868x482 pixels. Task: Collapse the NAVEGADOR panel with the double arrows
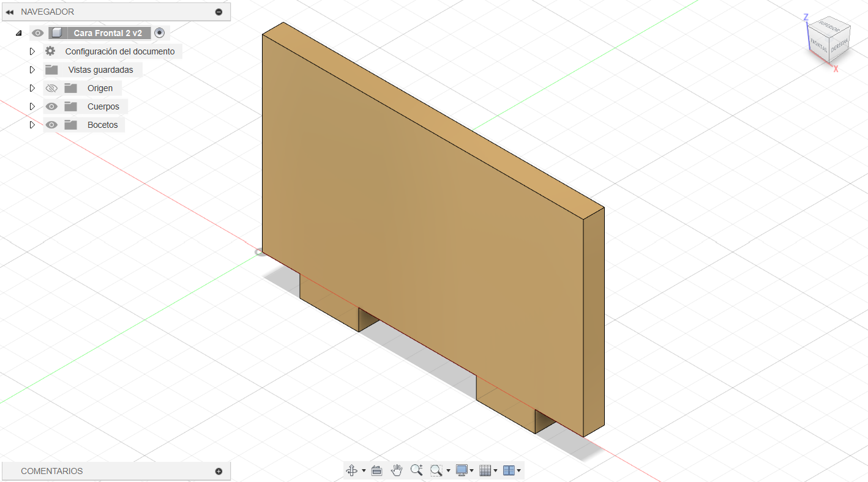point(9,12)
